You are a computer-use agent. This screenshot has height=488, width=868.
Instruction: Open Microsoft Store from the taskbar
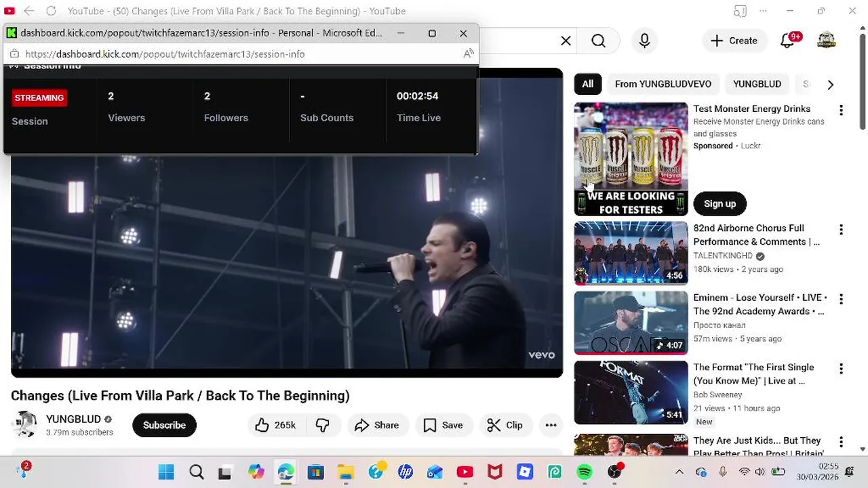315,472
